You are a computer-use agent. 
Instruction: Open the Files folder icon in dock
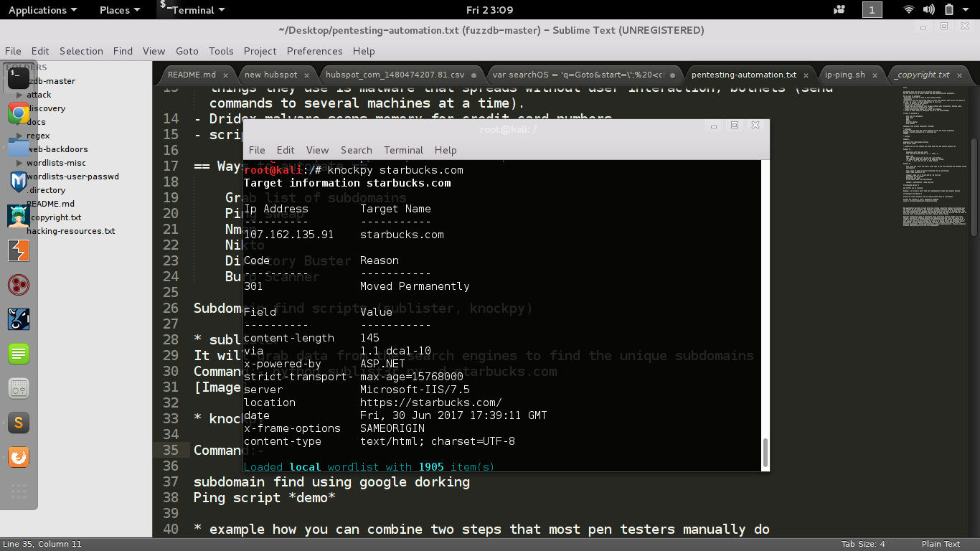click(19, 146)
